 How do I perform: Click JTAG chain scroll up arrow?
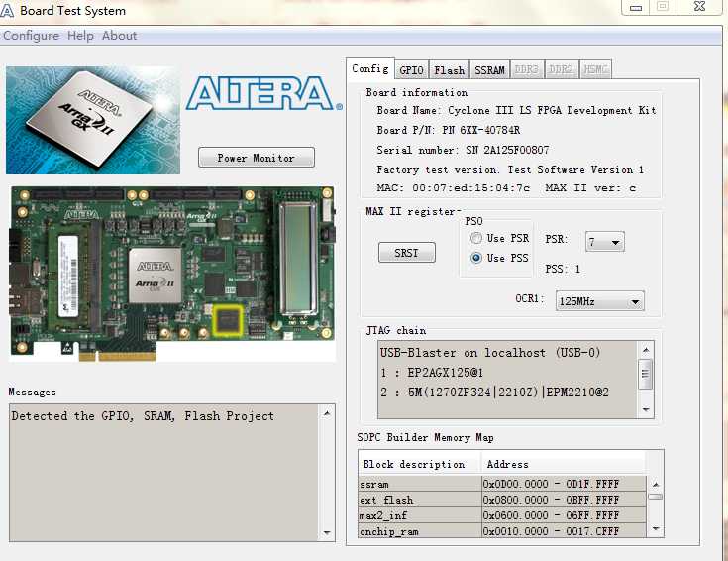tap(646, 350)
